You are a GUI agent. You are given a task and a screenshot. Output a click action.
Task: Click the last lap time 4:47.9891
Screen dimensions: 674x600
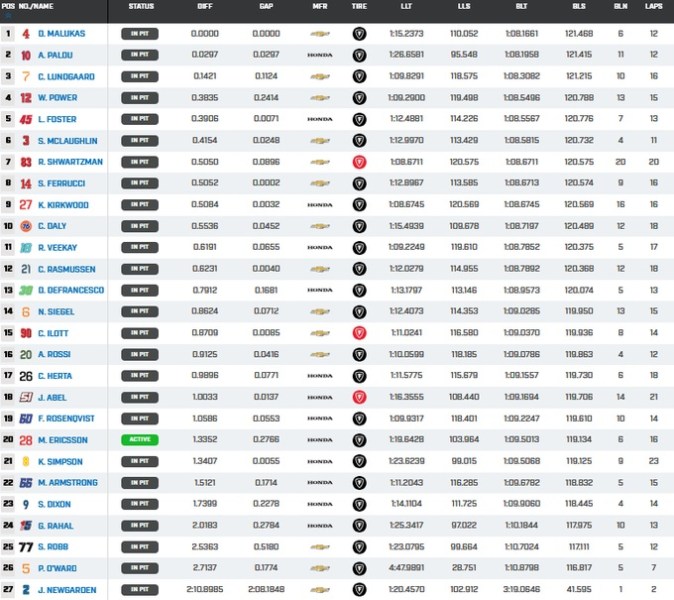click(406, 568)
